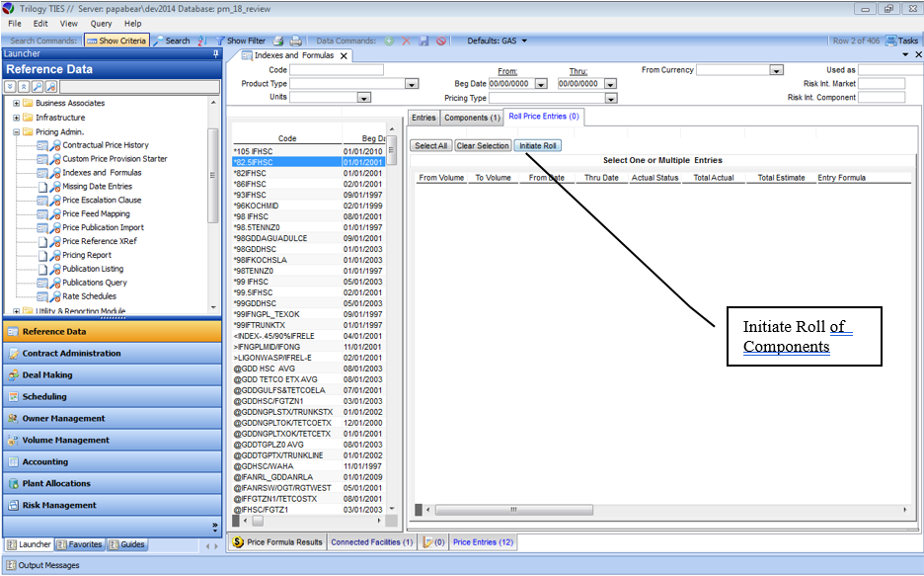Open the From Currency dropdown
The width and height of the screenshot is (924, 576).
776,70
